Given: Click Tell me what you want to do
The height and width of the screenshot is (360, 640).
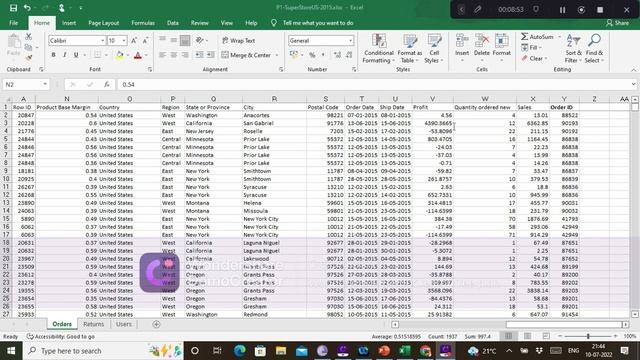Looking at the screenshot, I should pyautogui.click(x=318, y=23).
